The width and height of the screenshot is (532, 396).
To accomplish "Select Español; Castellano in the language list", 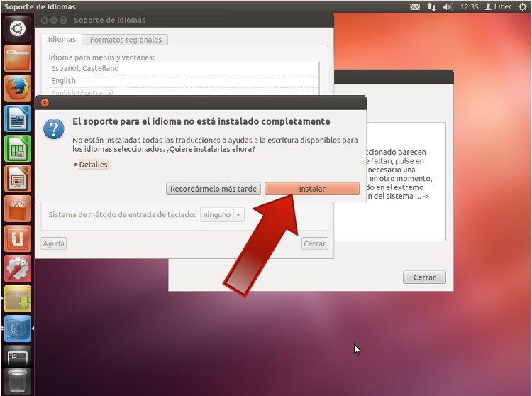I will click(x=184, y=68).
